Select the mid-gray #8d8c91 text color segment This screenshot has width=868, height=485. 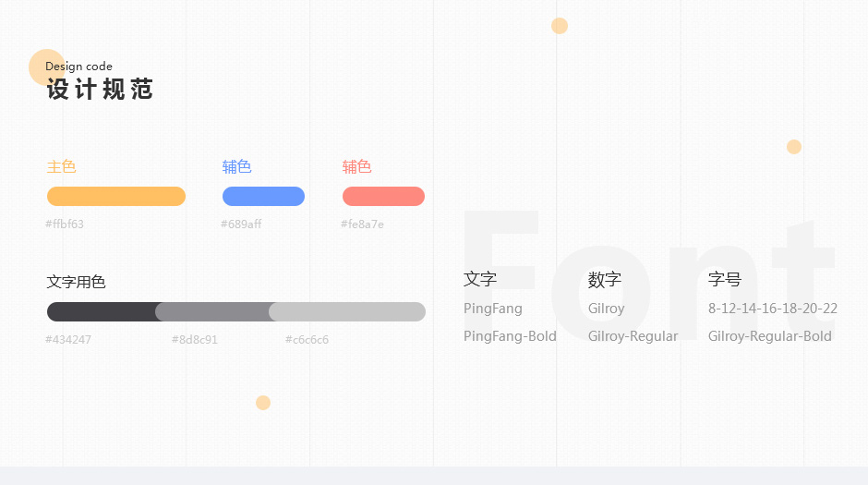[215, 311]
